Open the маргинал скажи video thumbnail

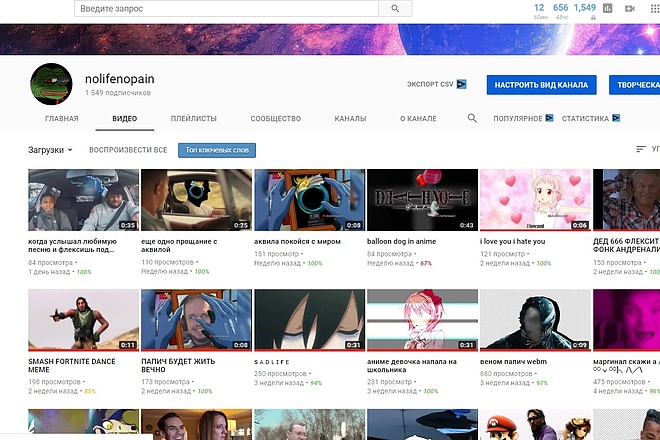[x=626, y=320]
